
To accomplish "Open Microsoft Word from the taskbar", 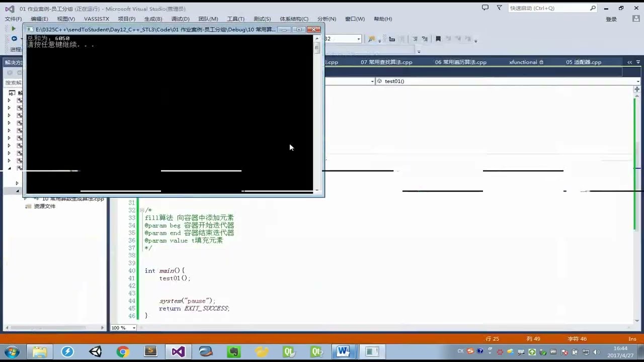I will [344, 351].
